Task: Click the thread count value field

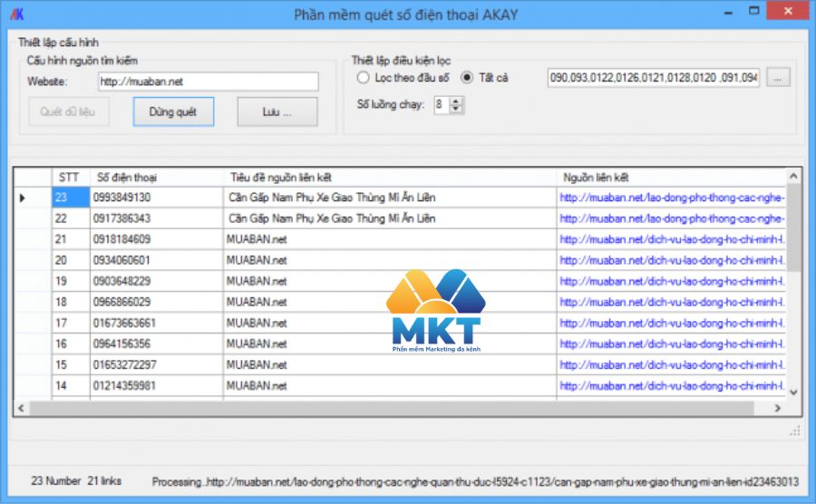Action: pyautogui.click(x=442, y=105)
